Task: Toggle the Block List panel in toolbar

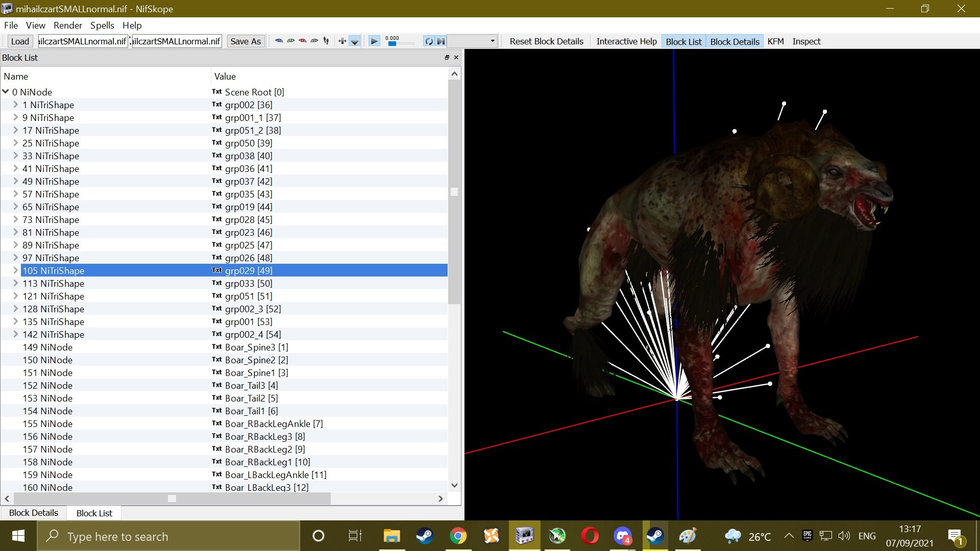Action: 683,41
